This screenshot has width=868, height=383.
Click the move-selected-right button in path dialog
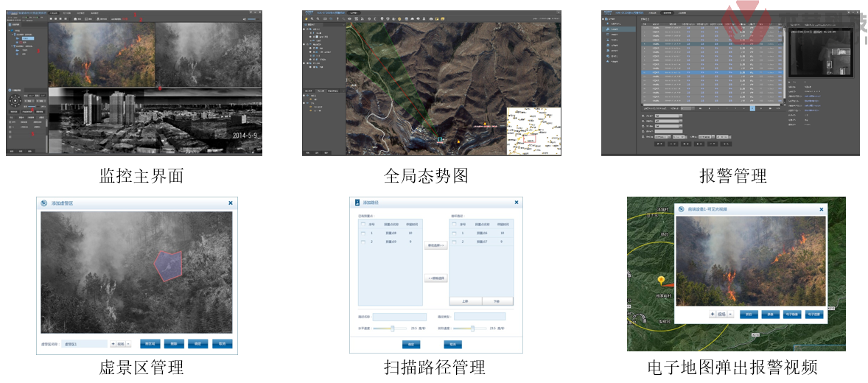click(x=436, y=245)
